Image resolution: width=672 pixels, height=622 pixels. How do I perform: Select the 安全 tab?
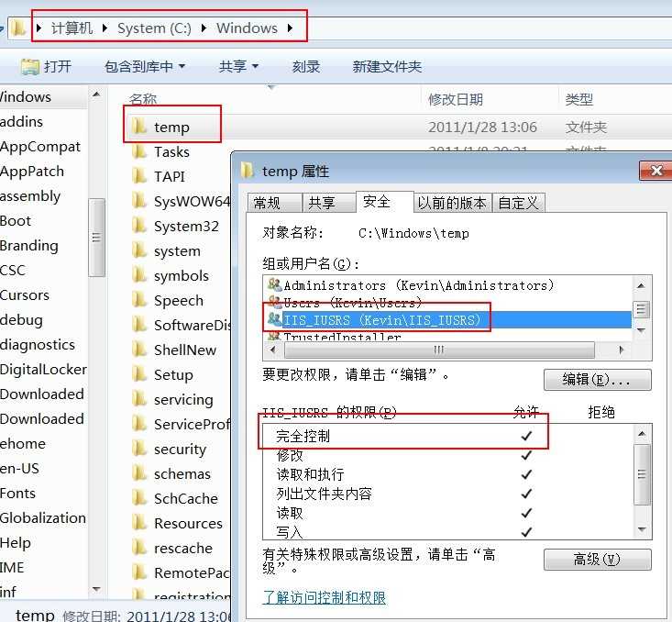coord(384,202)
